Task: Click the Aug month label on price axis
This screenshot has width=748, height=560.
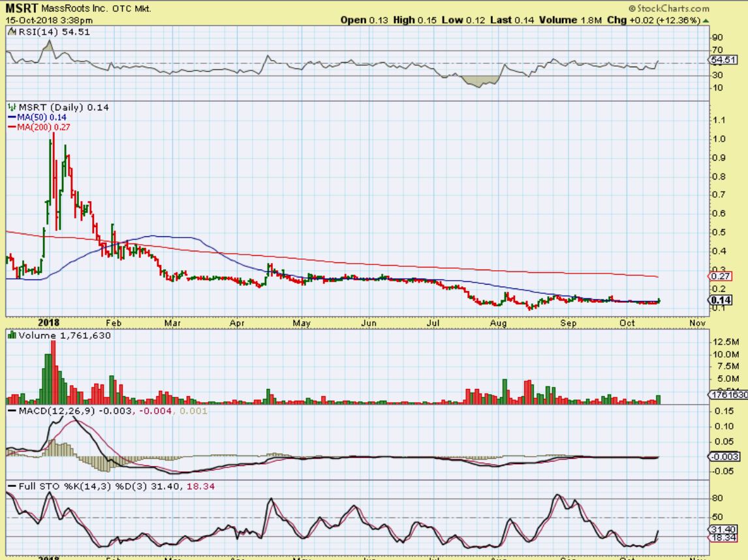Action: [498, 323]
